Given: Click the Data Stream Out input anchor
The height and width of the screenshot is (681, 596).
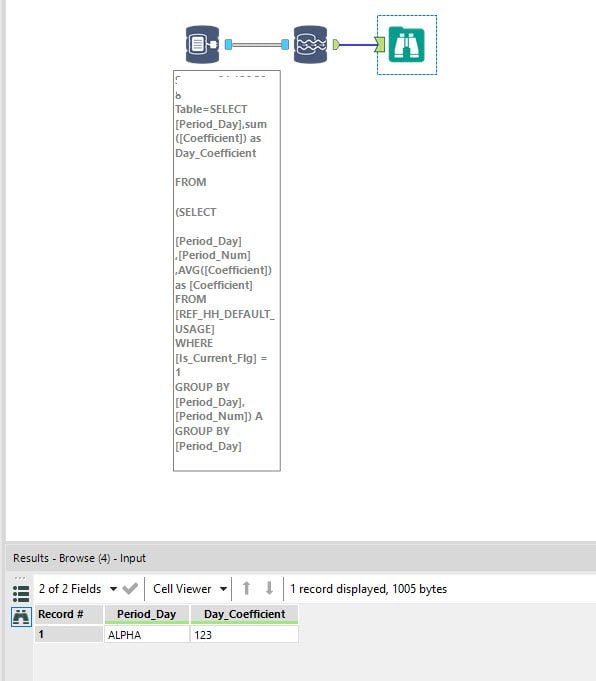Looking at the screenshot, I should [x=285, y=44].
